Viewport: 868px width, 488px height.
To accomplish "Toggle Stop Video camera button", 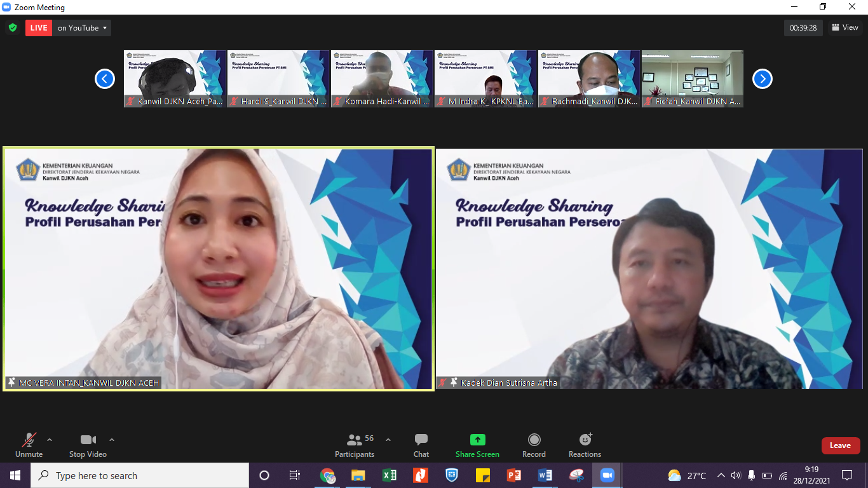I will point(88,445).
